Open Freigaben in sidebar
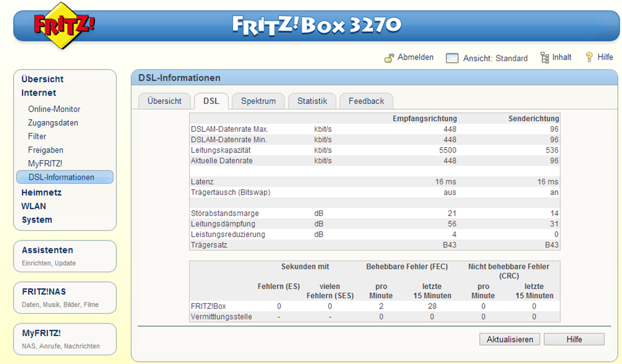The width and height of the screenshot is (622, 364). tap(46, 150)
